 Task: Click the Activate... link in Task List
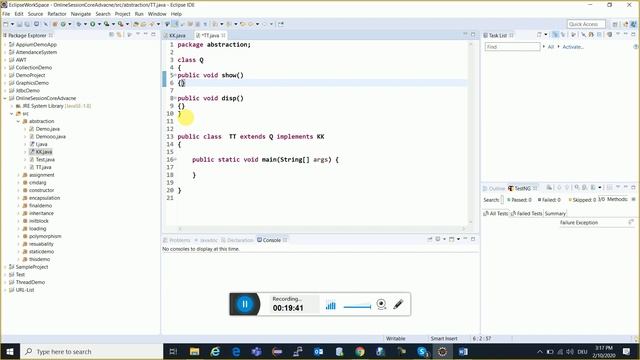[x=573, y=47]
